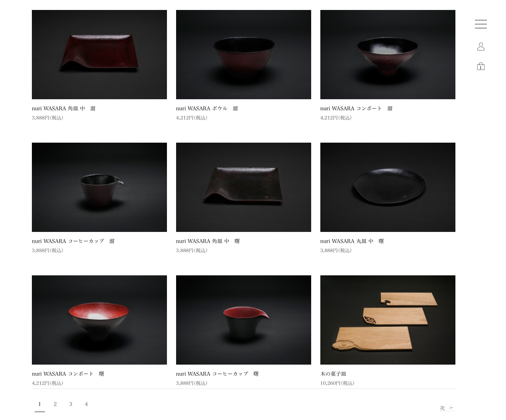Open the red コンポート 曙 bowl image

[x=99, y=320]
